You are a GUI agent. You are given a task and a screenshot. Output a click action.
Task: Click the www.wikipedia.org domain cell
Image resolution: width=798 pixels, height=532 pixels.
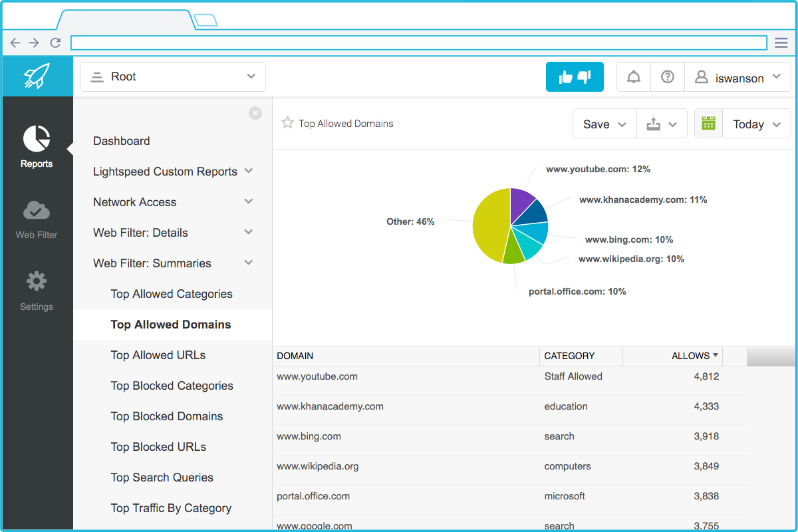coord(318,466)
